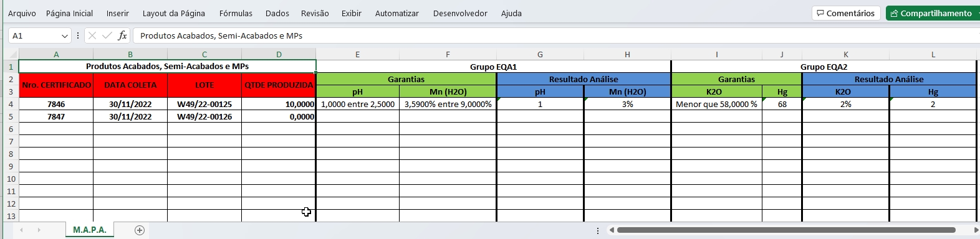980x239 pixels.
Task: Click 'Garantias' cell under Grupo EQA1
Action: [x=406, y=79]
